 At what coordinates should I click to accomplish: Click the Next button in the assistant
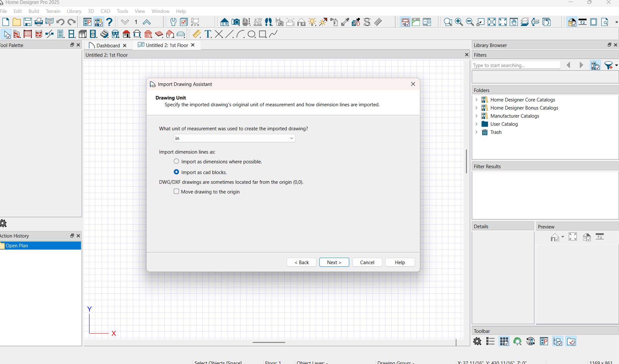tap(334, 263)
